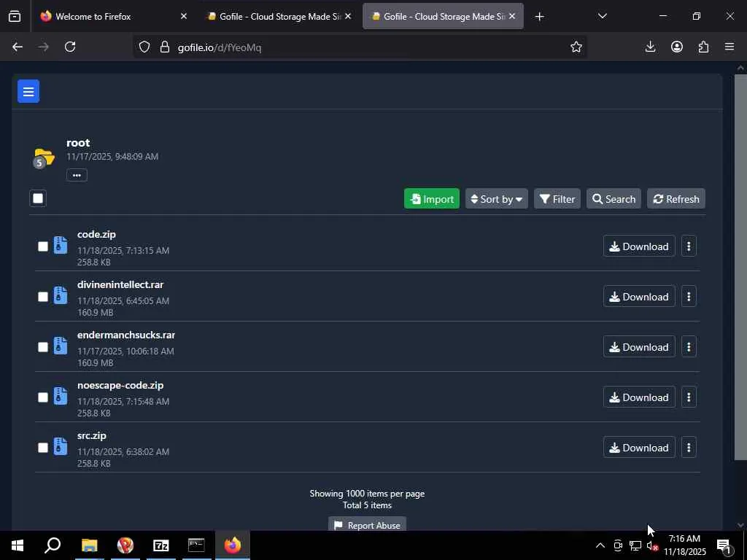Open the list all tabs dropdown
Viewport: 747px width, 560px height.
click(602, 16)
